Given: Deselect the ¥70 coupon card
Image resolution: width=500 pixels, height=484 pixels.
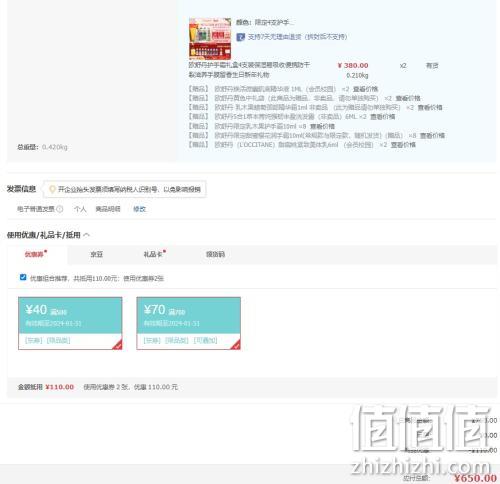Looking at the screenshot, I should coord(189,323).
